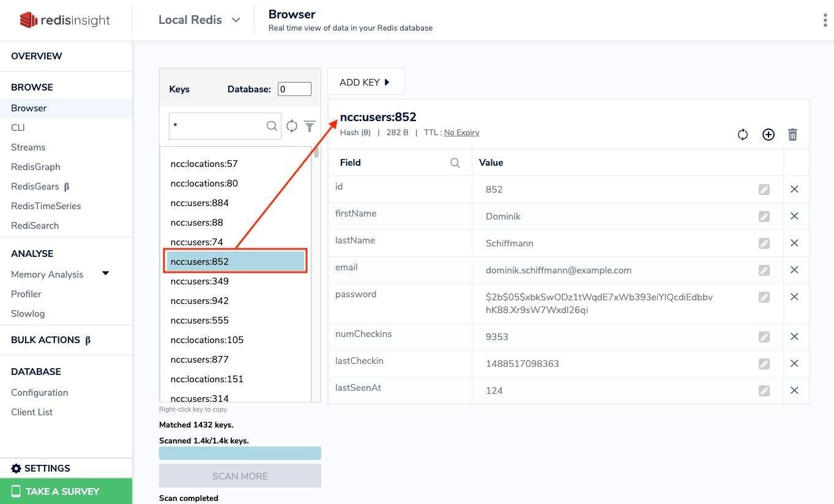The image size is (834, 504).
Task: Click the Scan More button
Action: 240,476
